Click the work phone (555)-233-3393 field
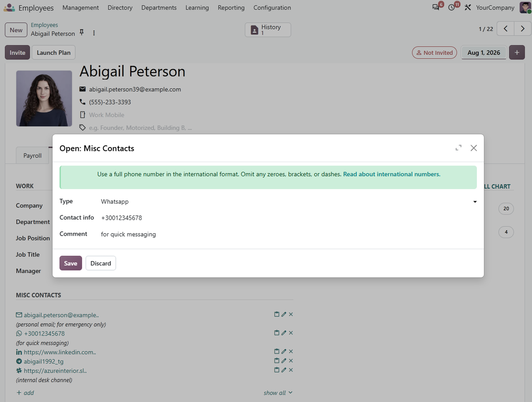Screen dimensions: 532x402 pyautogui.click(x=110, y=102)
